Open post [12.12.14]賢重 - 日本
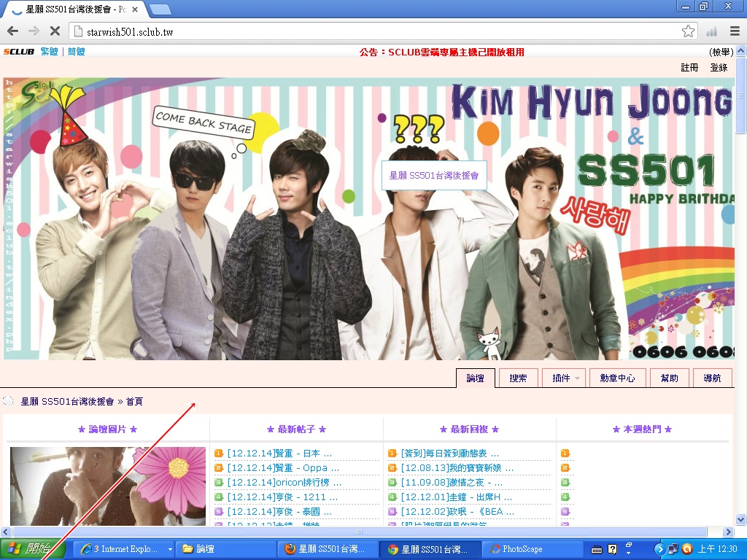 coord(279,454)
